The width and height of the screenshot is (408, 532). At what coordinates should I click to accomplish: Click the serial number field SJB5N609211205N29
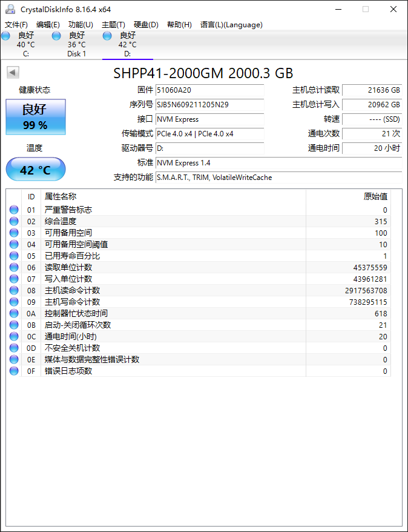pos(210,105)
